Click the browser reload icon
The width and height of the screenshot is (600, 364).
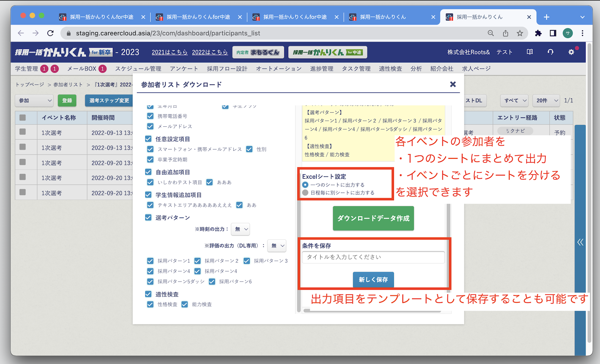click(x=50, y=33)
